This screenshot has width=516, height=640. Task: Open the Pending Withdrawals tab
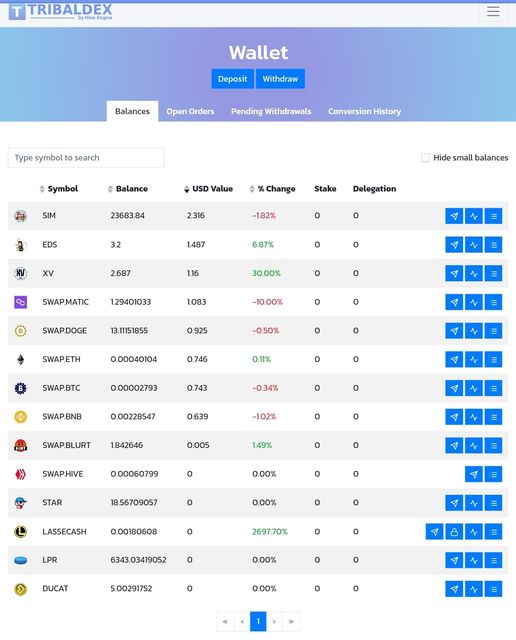(271, 111)
